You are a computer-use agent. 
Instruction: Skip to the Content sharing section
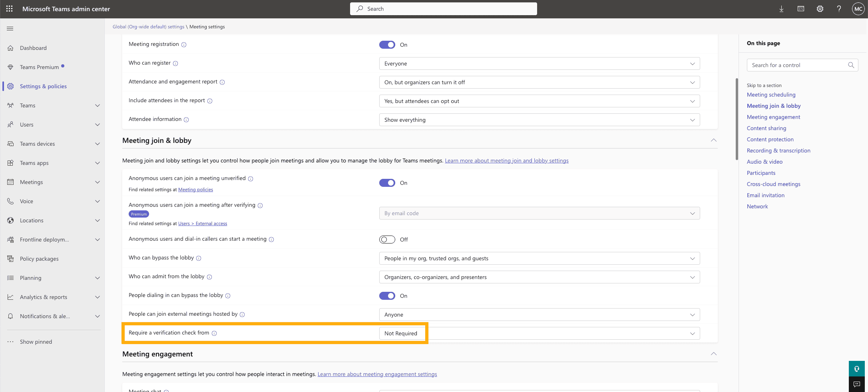click(x=766, y=128)
